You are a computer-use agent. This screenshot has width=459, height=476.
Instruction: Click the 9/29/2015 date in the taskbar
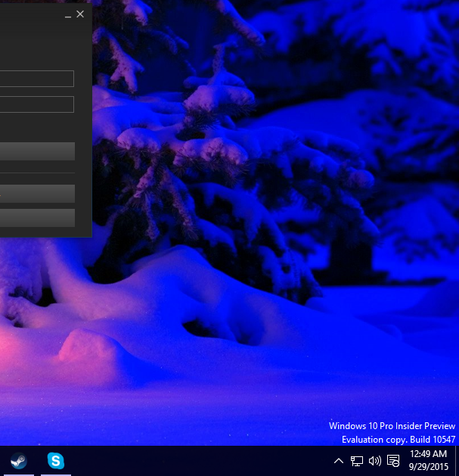coord(428,467)
